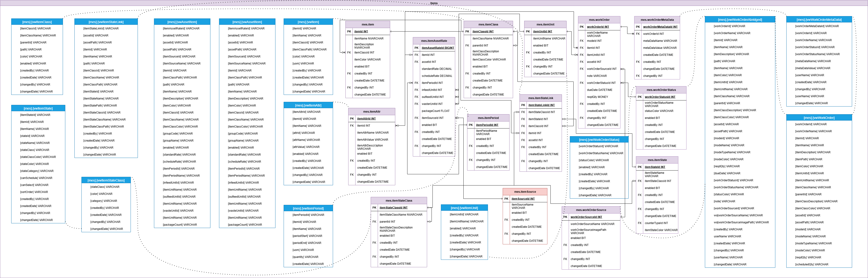Click itemStateClassId INT primary key in mes.itemStateClass
The height and width of the screenshot is (278, 868).
(x=399, y=208)
